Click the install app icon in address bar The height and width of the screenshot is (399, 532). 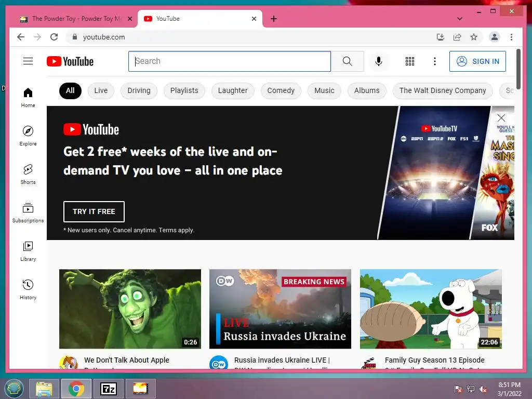click(x=441, y=37)
